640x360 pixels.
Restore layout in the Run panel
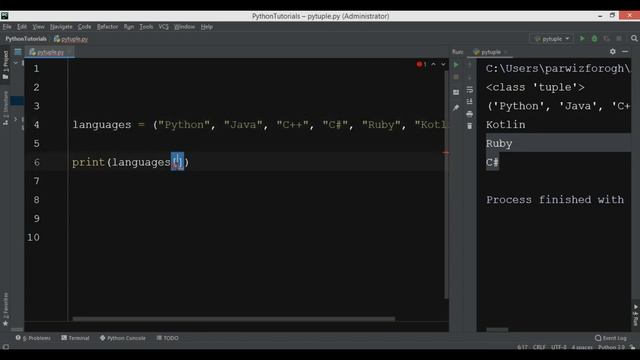[456, 92]
